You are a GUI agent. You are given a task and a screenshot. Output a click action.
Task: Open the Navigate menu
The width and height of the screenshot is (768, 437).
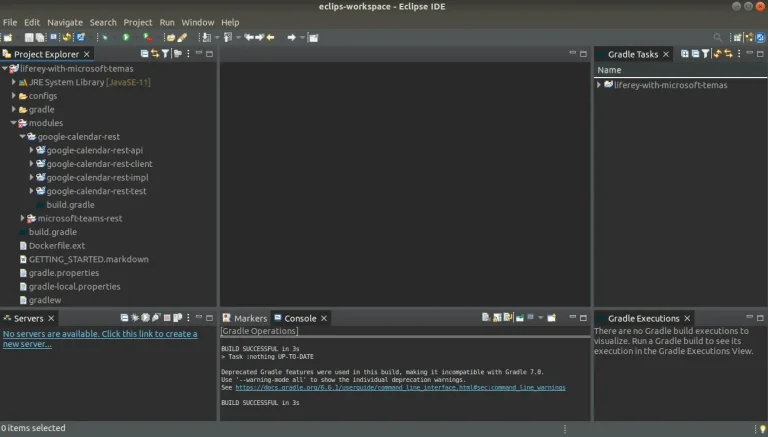pos(65,23)
